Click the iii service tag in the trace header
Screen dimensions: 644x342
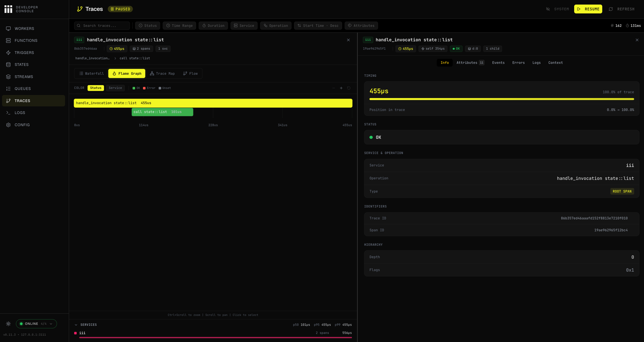click(x=79, y=40)
